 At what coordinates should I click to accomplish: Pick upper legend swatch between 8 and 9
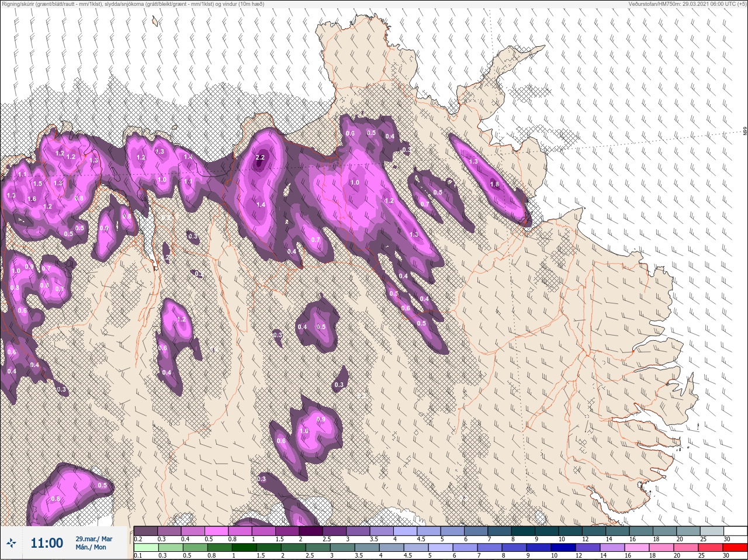[x=524, y=531]
